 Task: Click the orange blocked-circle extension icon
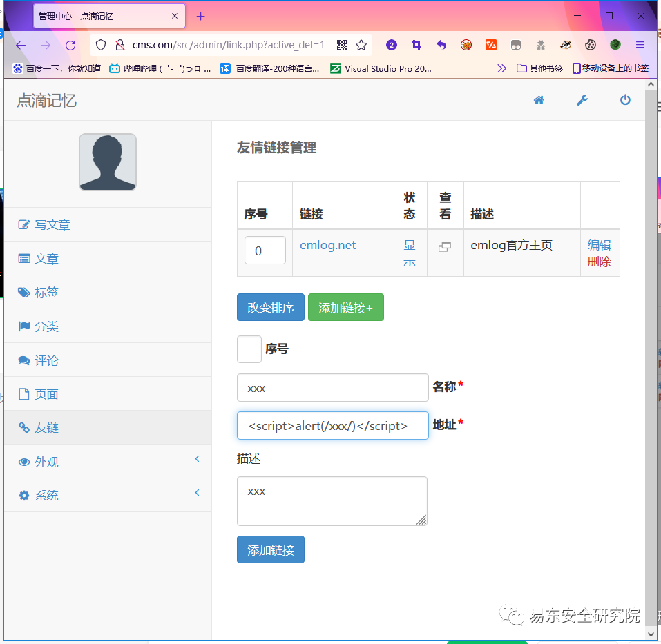(x=466, y=45)
